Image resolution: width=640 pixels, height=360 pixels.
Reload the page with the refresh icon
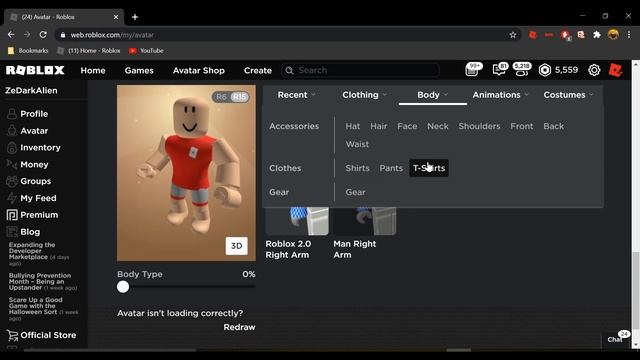point(43,35)
